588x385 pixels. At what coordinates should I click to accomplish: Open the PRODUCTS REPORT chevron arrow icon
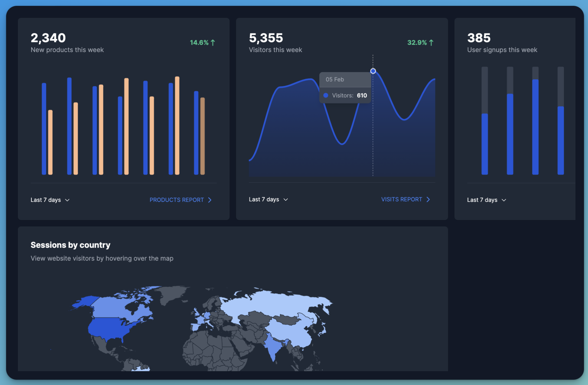click(210, 200)
